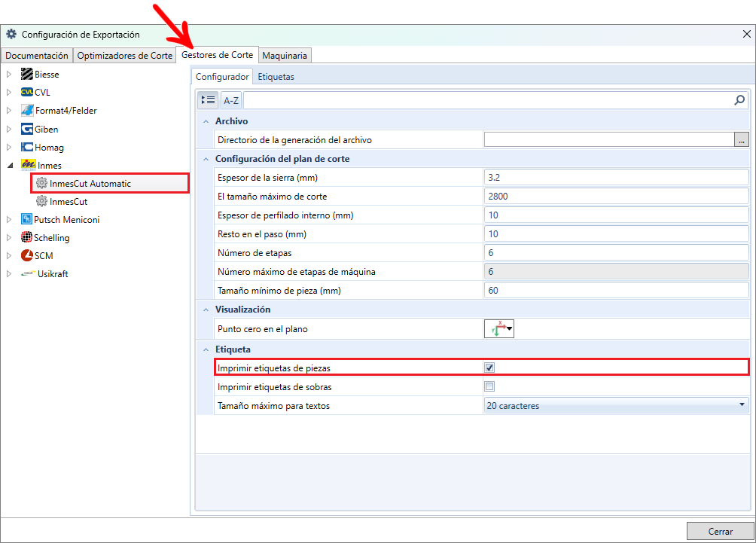
Task: Expand the Putsch Meniconi tree node
Action: (x=9, y=219)
